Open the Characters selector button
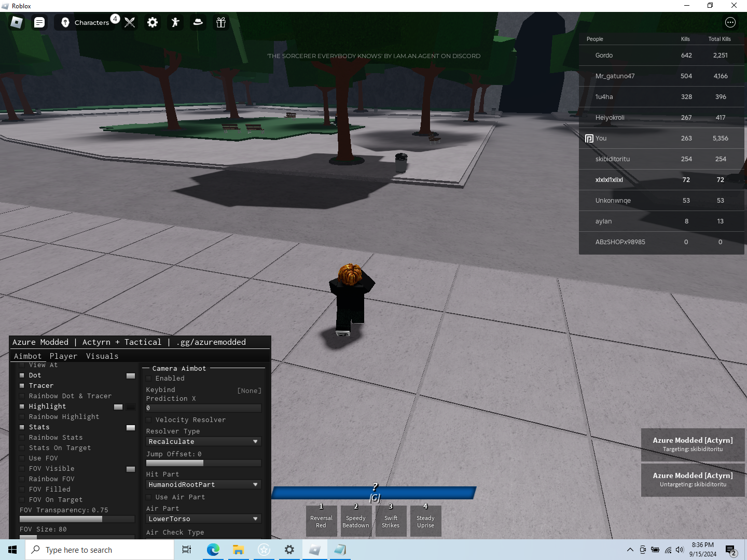 [86, 22]
